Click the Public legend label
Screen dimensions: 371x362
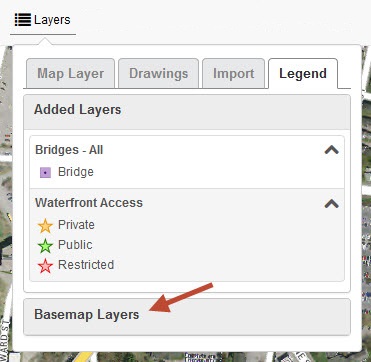click(x=75, y=245)
